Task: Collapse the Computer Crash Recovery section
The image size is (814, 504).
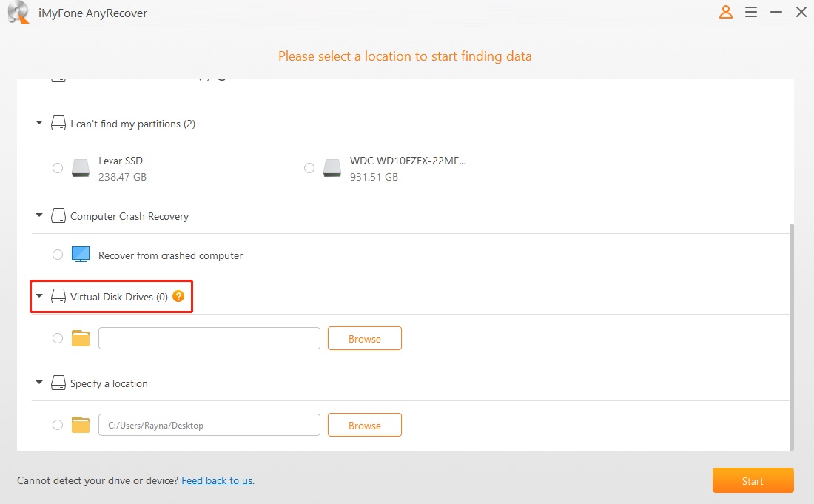Action: [x=39, y=215]
